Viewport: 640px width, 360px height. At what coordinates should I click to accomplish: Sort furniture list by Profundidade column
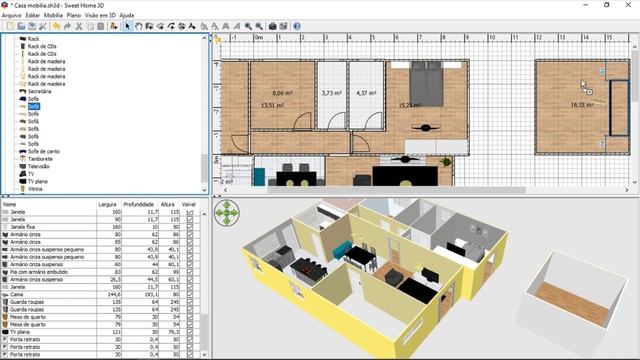coord(139,204)
